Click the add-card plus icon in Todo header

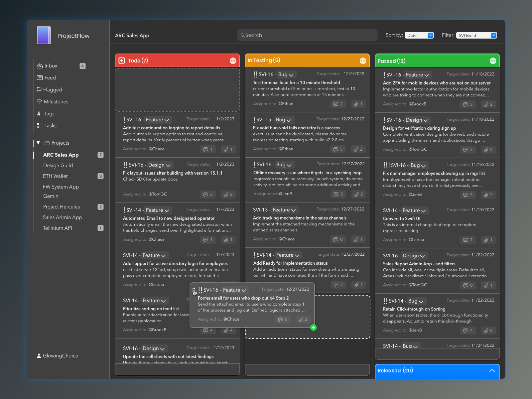tap(122, 61)
